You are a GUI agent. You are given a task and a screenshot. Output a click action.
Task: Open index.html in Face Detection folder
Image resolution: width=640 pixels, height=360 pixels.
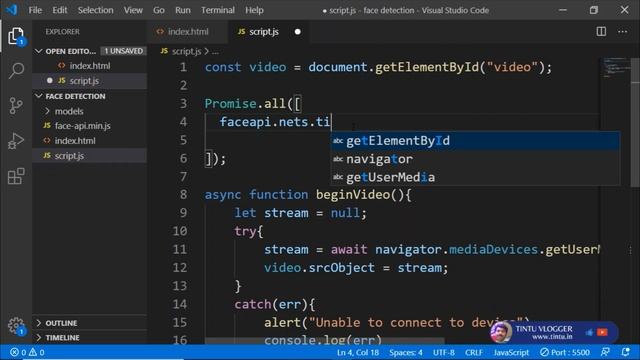[90, 140]
